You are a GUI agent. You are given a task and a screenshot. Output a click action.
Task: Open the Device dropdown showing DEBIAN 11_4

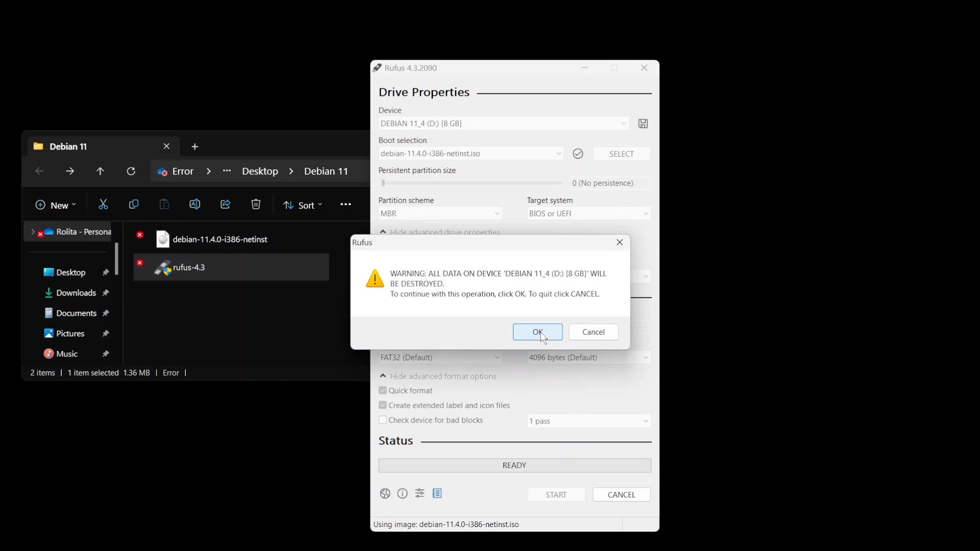click(x=504, y=123)
